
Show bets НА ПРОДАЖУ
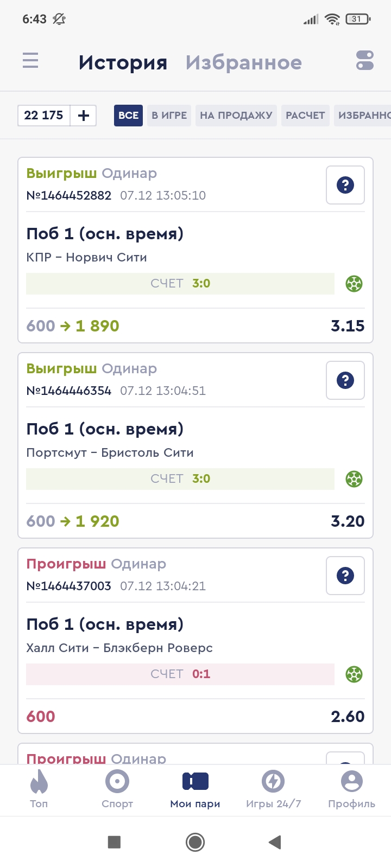[236, 116]
